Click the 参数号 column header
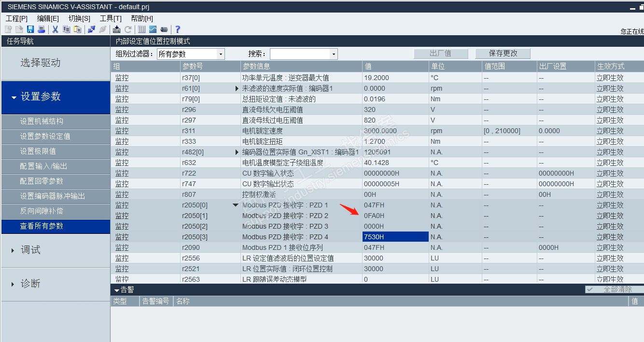644x342 pixels. click(x=210, y=66)
